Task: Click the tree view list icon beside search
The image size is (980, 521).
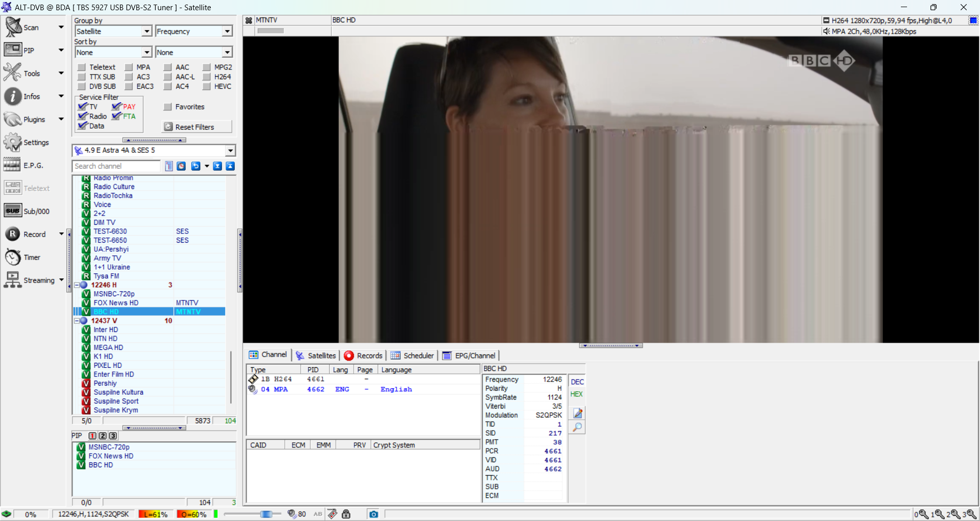Action: (x=169, y=166)
